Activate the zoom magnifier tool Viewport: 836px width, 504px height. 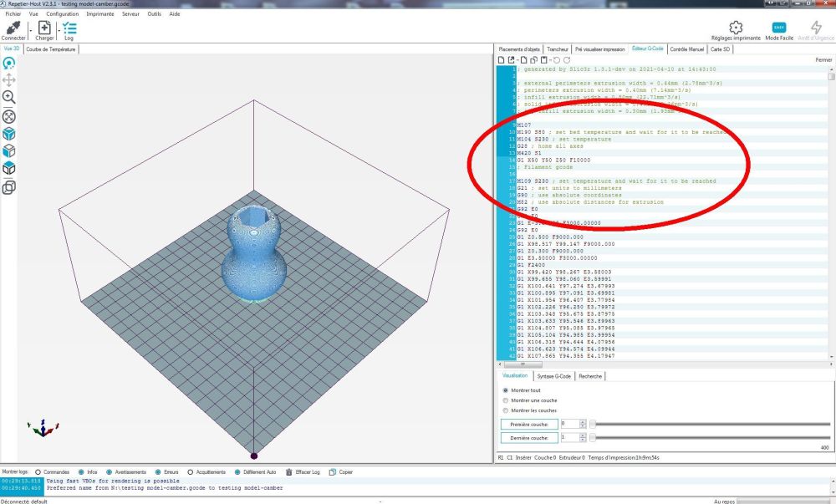pos(9,97)
